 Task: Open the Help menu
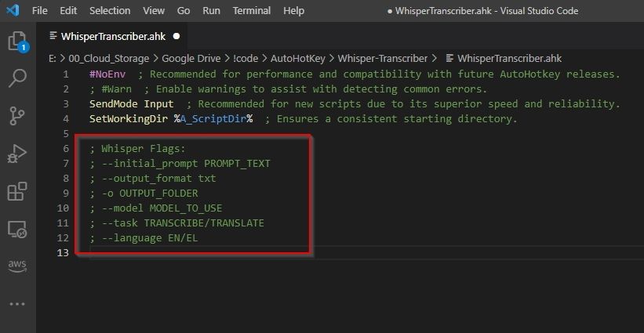293,11
